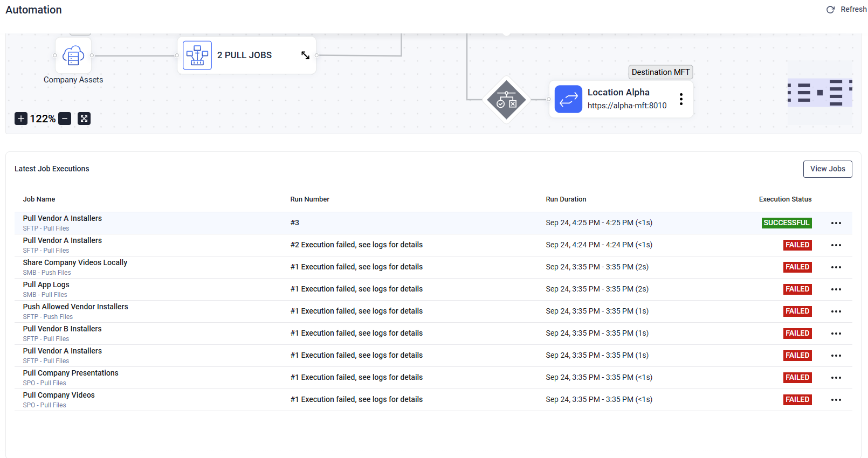
Task: Click the Execution Status column header
Action: pyautogui.click(x=785, y=199)
